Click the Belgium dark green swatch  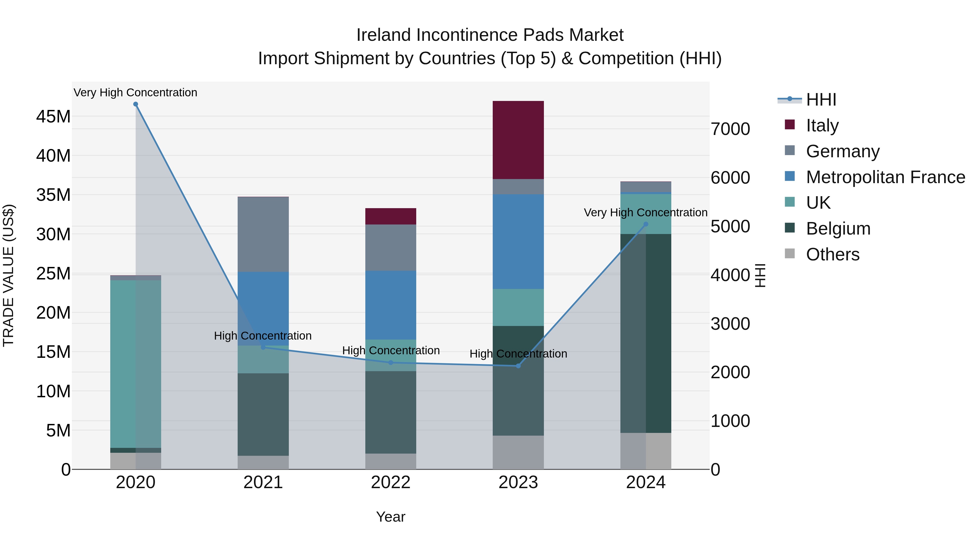coord(790,228)
